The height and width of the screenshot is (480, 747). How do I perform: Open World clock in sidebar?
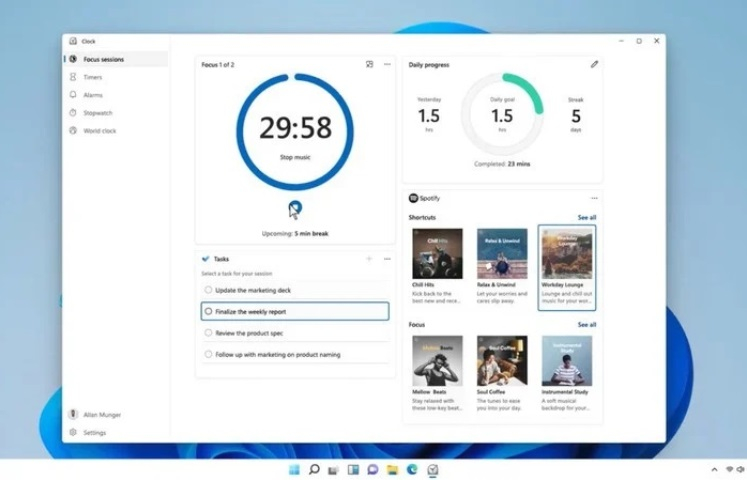click(x=99, y=131)
